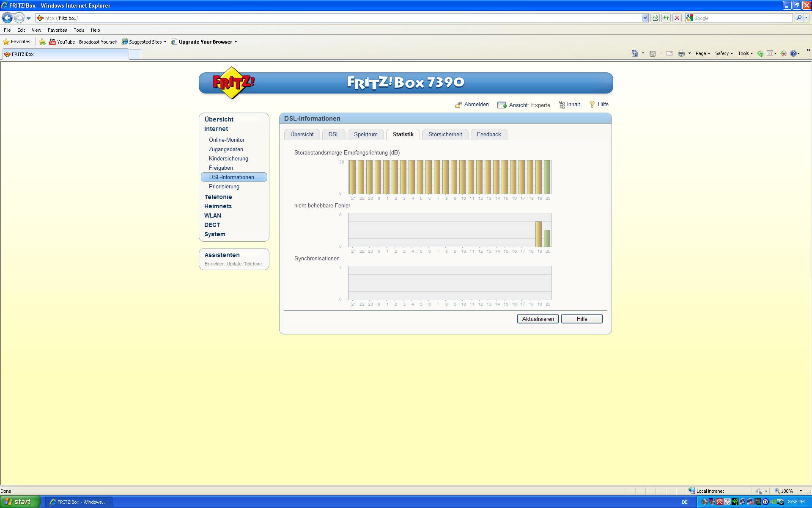Image resolution: width=812 pixels, height=508 pixels.
Task: Open the zoom level 100% dropdown
Action: pos(801,491)
